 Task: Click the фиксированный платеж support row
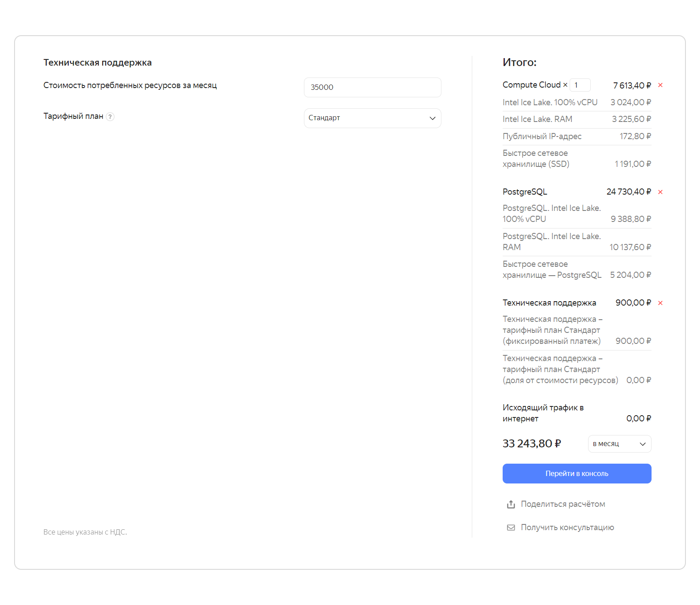[x=577, y=330]
